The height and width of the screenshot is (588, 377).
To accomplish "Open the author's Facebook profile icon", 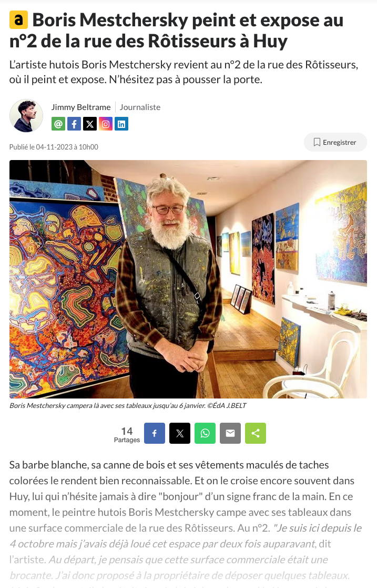I will point(74,124).
